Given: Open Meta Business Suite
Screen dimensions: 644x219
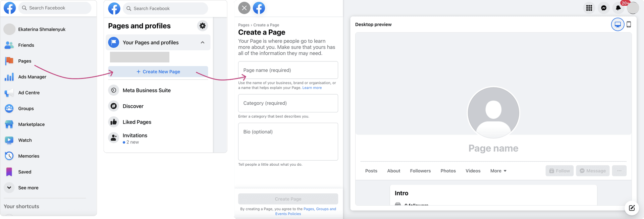Looking at the screenshot, I should (147, 90).
